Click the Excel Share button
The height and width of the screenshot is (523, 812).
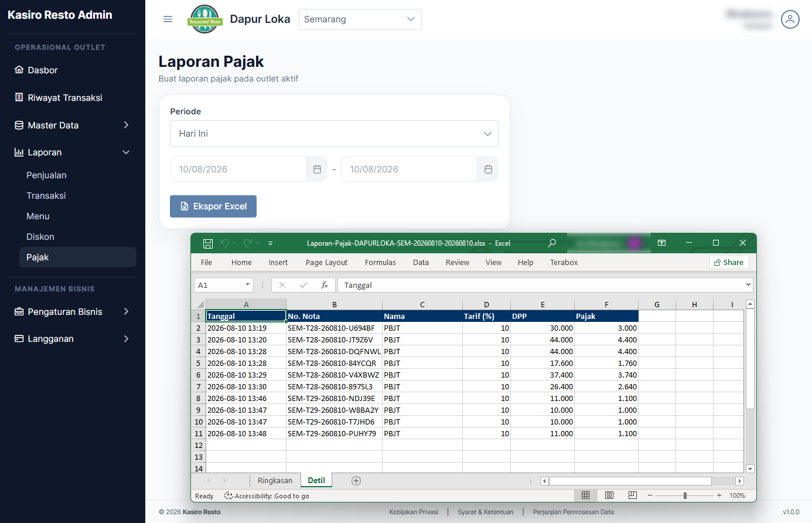tap(729, 263)
